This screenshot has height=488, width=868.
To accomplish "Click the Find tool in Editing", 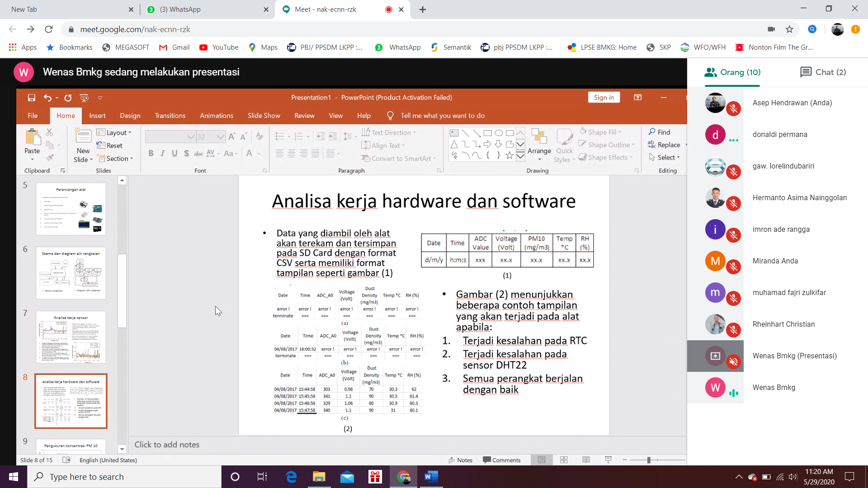I will click(660, 132).
